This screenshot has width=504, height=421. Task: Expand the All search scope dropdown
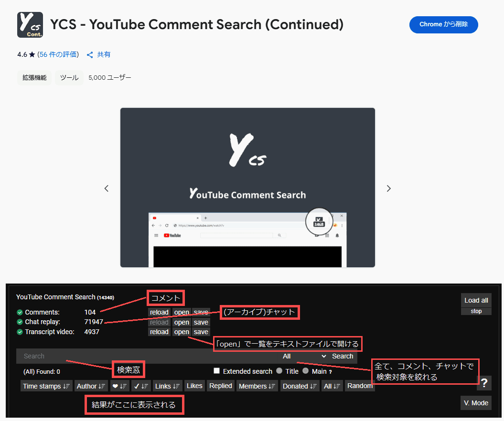[304, 356]
